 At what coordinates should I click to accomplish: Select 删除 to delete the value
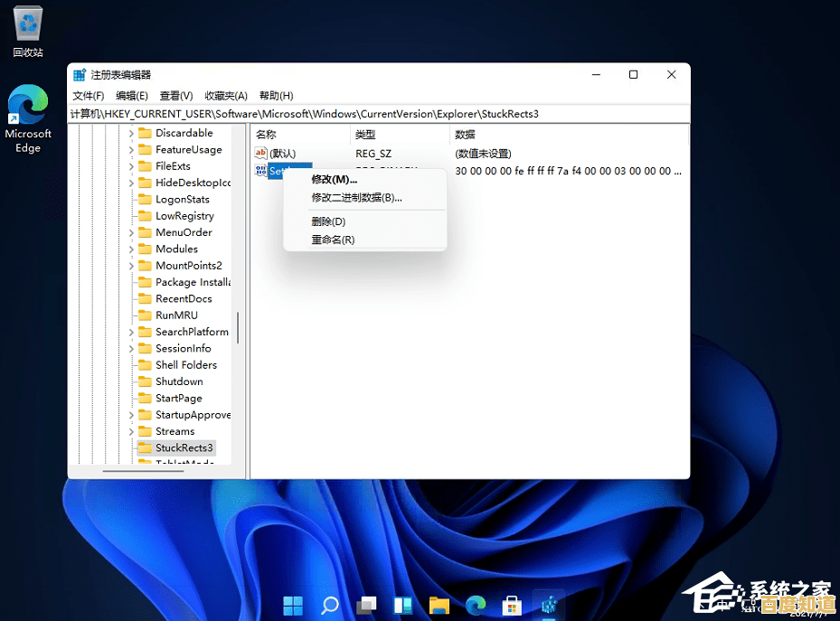[327, 221]
